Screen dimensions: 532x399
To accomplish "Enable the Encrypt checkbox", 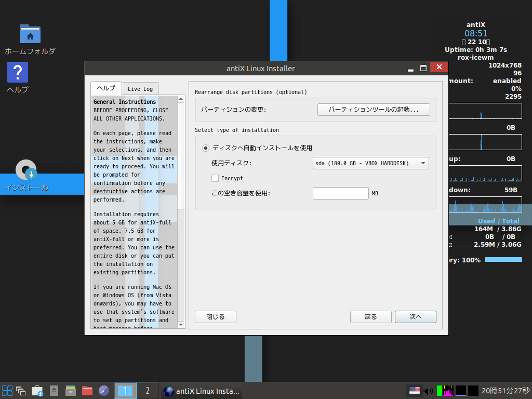I will (215, 178).
